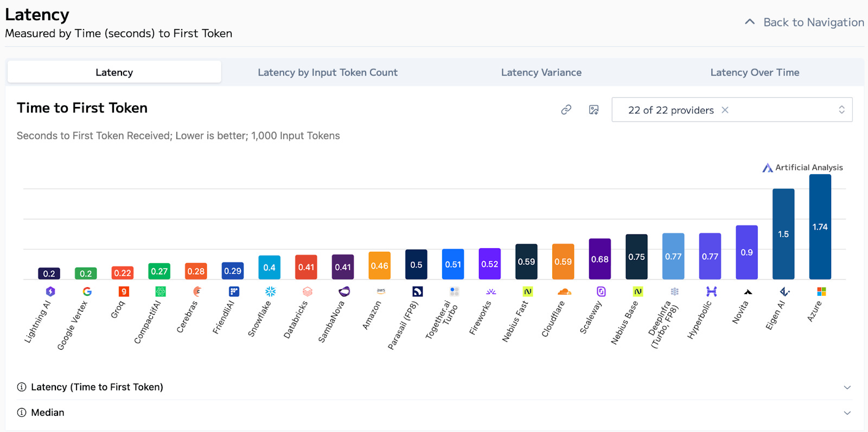Click the Snowflake 0.4 bar
The width and height of the screenshot is (868, 432).
[270, 268]
